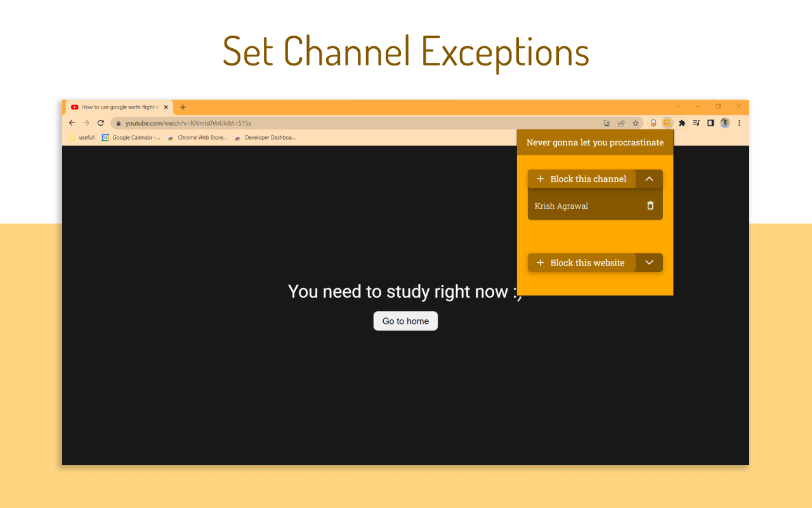Screen dimensions: 812x508
Task: Close the 'How to use google earth' tab
Action: click(x=166, y=107)
